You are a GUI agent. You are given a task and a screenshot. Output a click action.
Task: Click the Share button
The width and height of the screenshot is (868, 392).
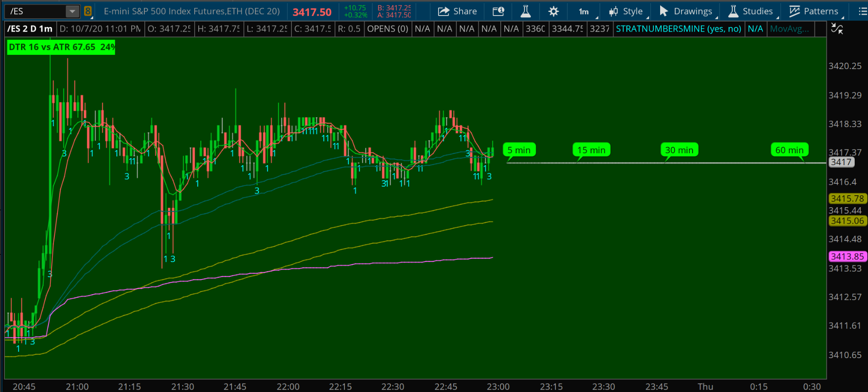(x=457, y=11)
